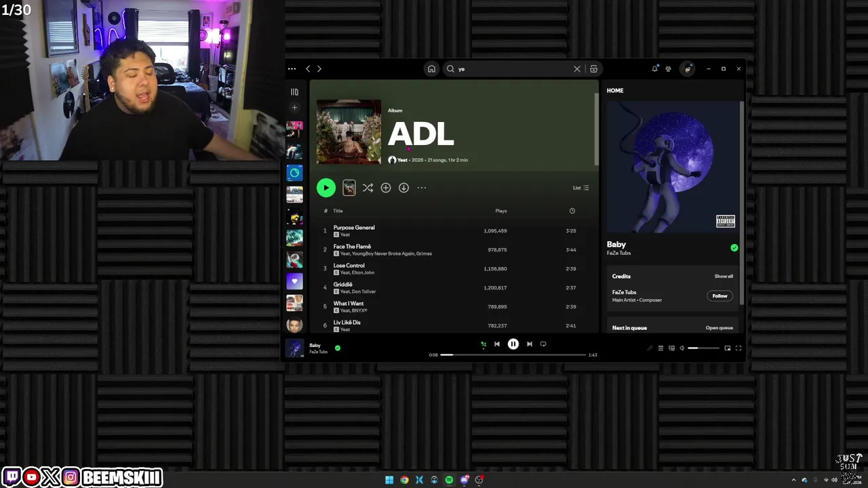This screenshot has width=868, height=488.
Task: Expand Your Library sidebar
Action: [x=294, y=91]
